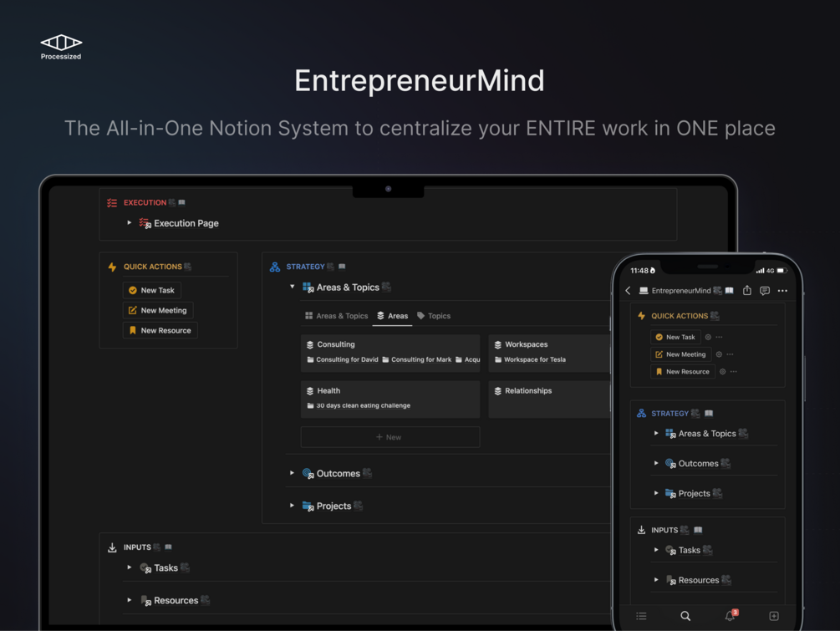The width and height of the screenshot is (840, 631).
Task: Click the Projects folder icon on laptop
Action: 308,506
